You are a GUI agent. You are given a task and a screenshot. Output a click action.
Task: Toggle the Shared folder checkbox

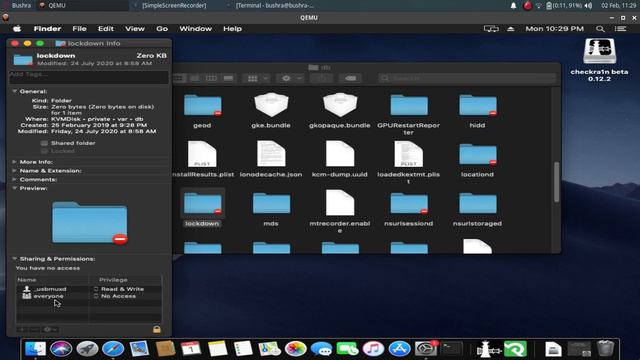click(44, 143)
